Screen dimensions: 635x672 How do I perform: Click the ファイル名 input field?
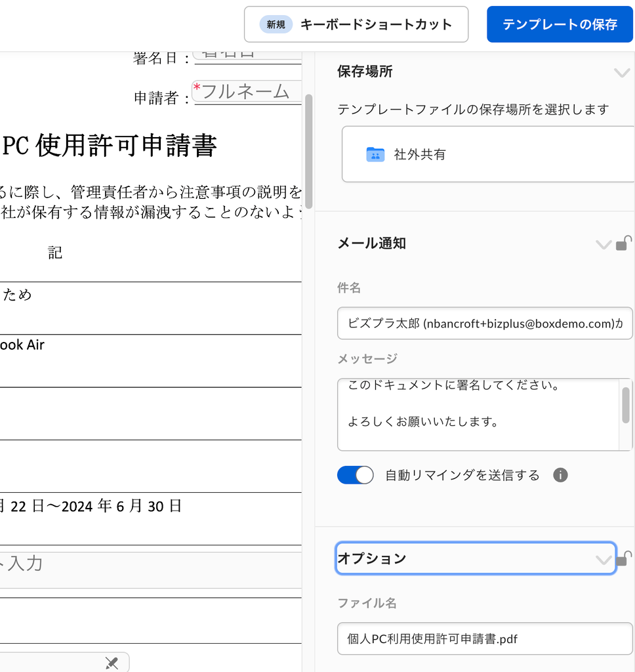click(484, 639)
